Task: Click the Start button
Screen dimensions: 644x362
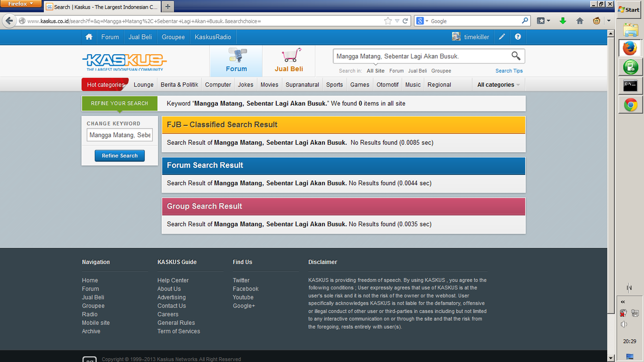Action: coord(629,10)
